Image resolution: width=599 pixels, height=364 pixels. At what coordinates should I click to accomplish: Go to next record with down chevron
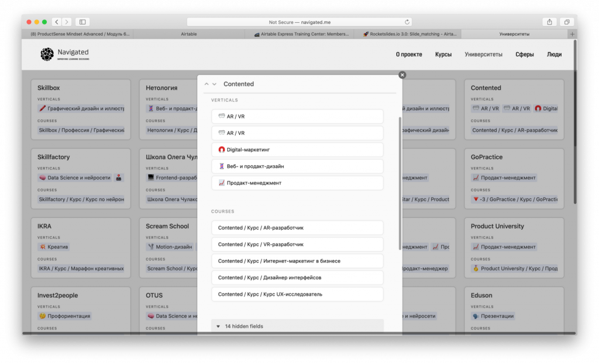click(x=214, y=84)
